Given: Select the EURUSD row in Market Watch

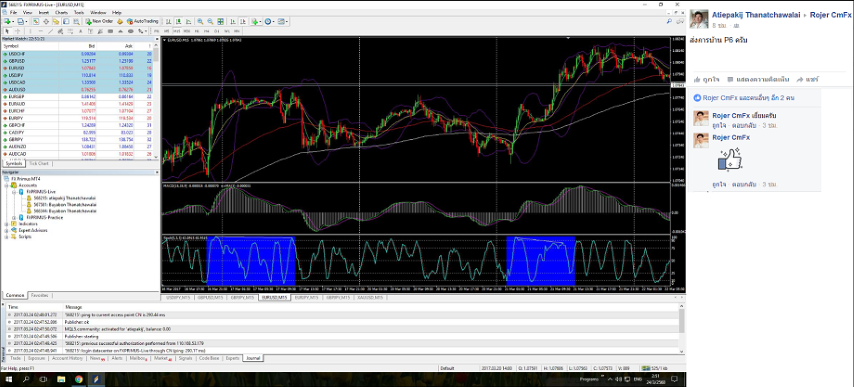Looking at the screenshot, I should (x=78, y=68).
